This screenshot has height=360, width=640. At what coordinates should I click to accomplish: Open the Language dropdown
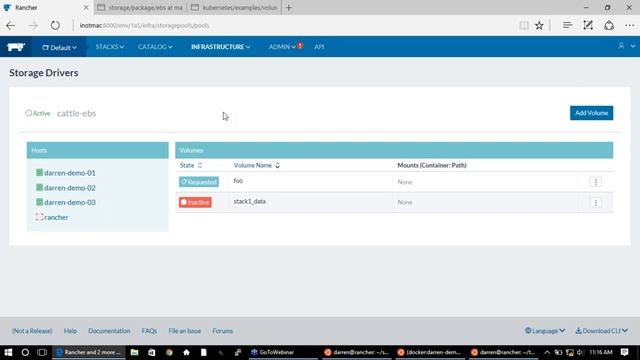click(545, 331)
